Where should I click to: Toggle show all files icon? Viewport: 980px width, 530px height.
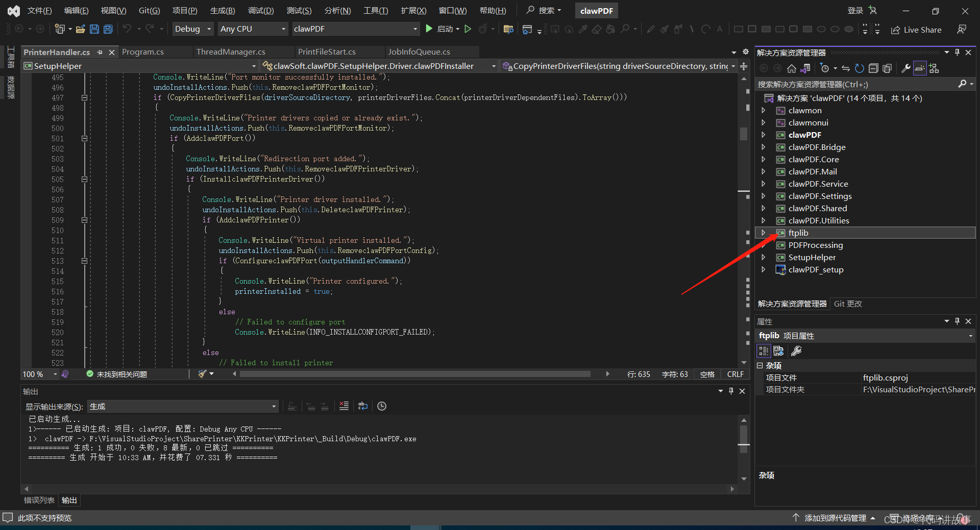coord(887,68)
